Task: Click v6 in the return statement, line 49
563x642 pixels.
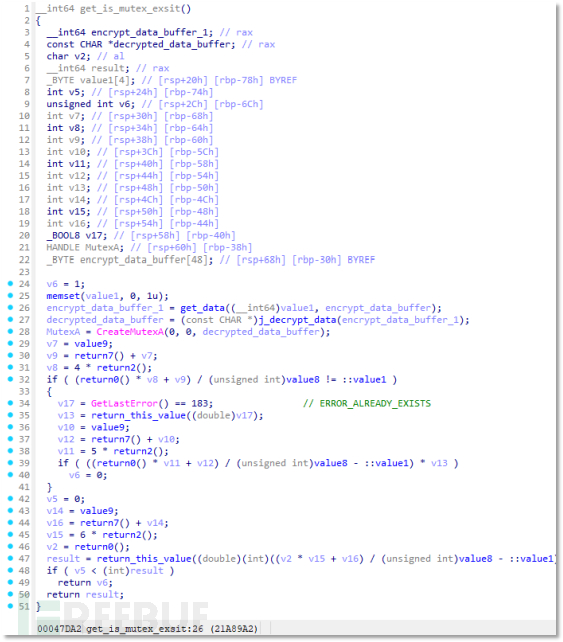Action: [x=102, y=582]
